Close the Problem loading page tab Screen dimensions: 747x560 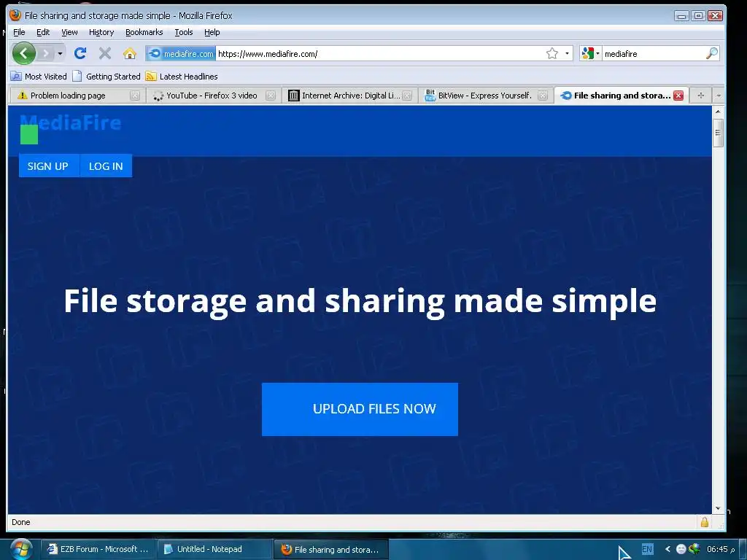pos(135,96)
